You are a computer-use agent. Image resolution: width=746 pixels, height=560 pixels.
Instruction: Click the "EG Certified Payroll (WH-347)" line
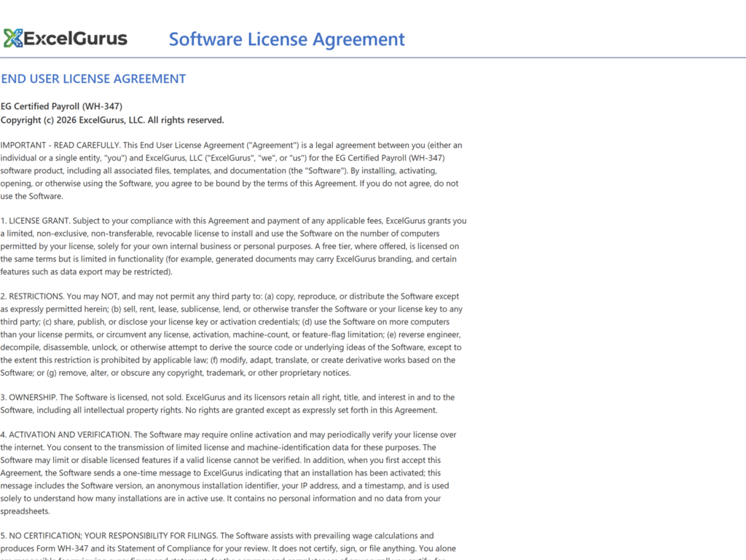click(x=61, y=106)
